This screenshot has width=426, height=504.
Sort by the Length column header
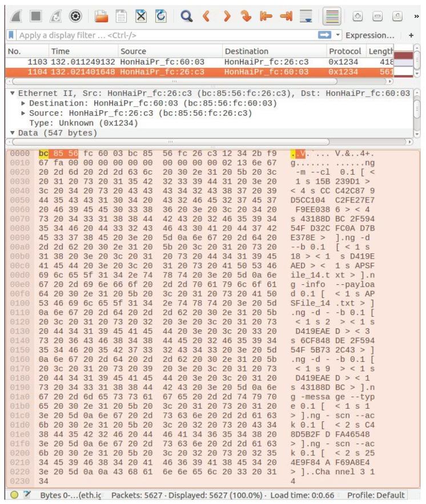[x=380, y=51]
